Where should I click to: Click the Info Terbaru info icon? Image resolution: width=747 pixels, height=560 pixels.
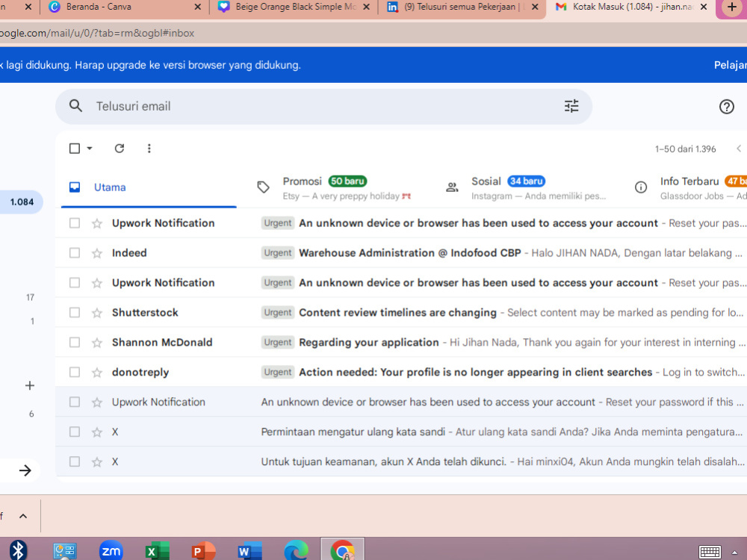click(641, 187)
